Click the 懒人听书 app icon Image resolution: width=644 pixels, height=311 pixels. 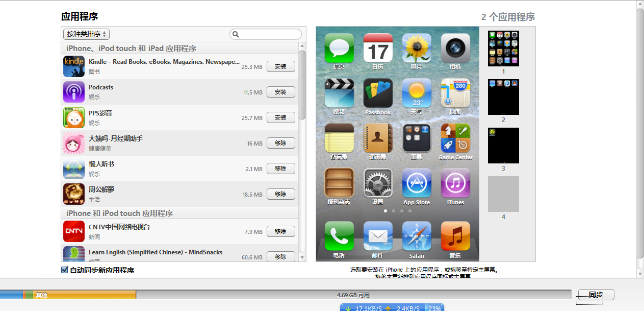74,169
